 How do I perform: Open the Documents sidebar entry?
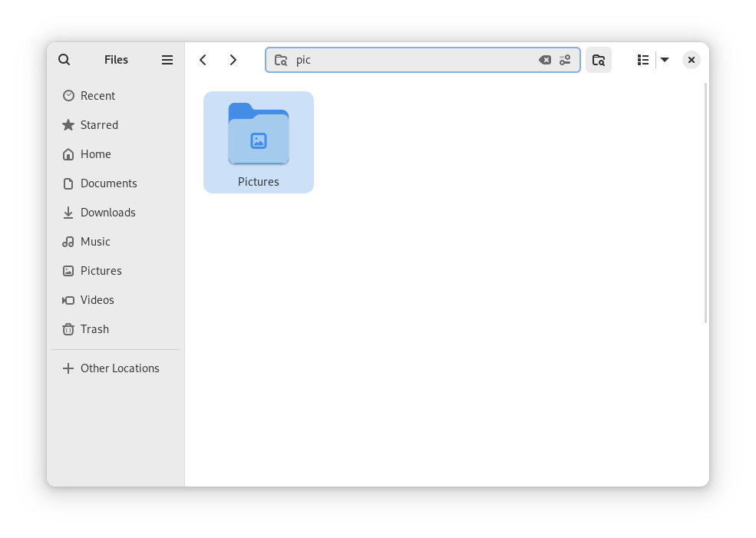pyautogui.click(x=108, y=183)
